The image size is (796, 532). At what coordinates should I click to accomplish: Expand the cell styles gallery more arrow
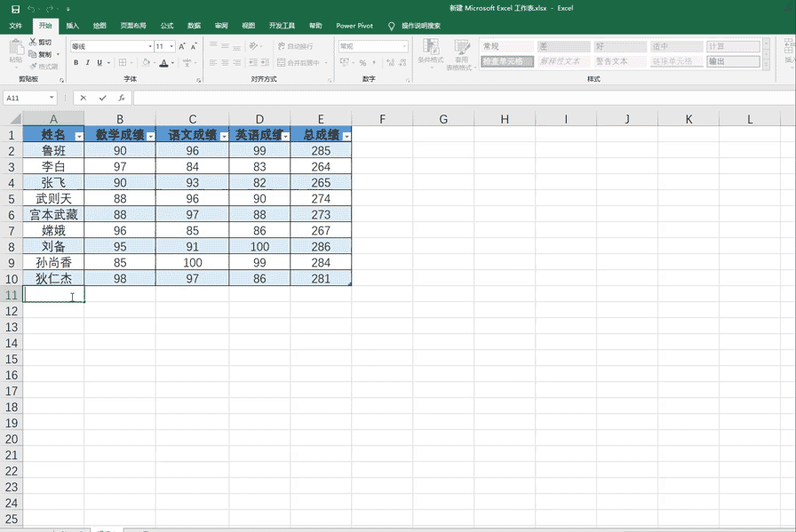coord(766,65)
